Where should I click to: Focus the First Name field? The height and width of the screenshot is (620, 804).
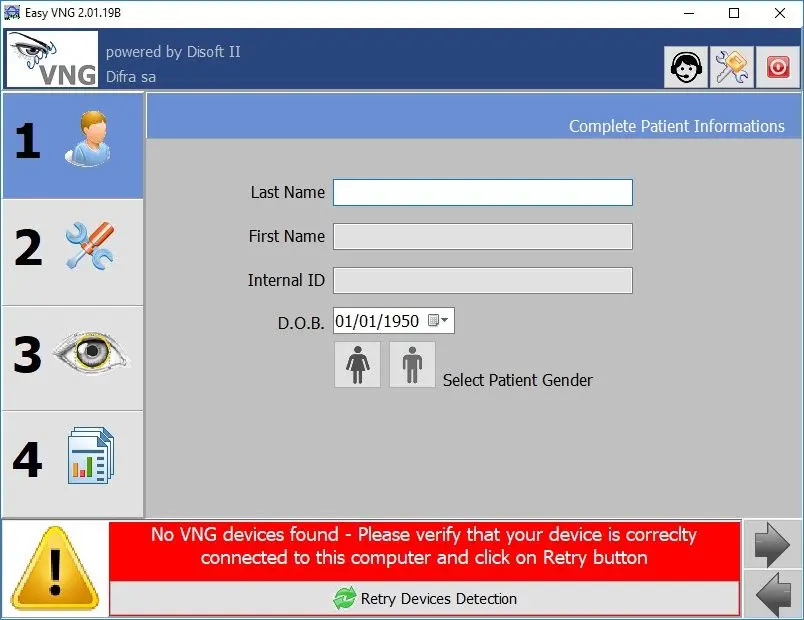[x=482, y=236]
